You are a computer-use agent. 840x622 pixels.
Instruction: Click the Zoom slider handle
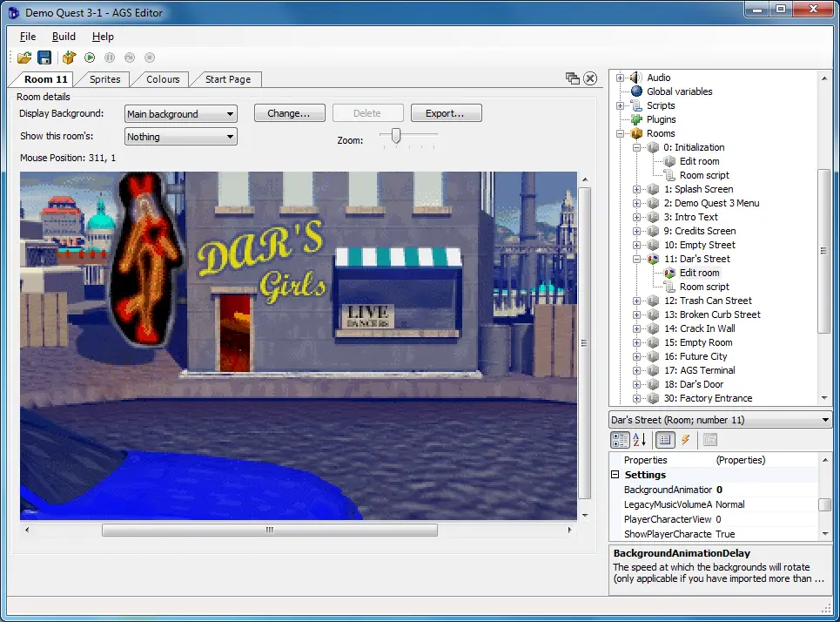(x=396, y=135)
